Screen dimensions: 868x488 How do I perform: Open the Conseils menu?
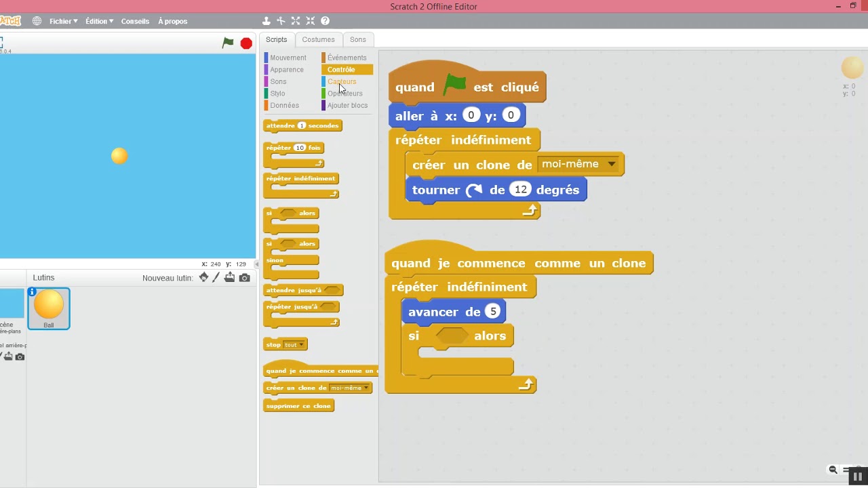point(135,21)
